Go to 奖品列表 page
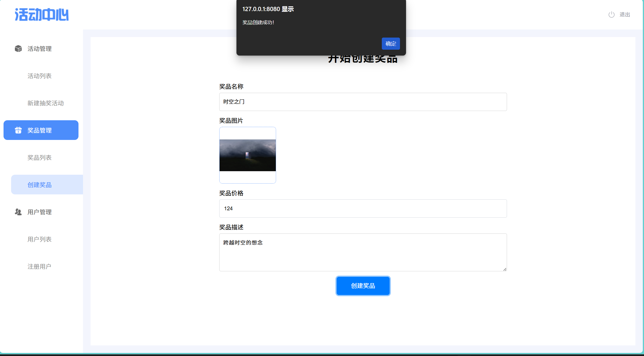Image resolution: width=644 pixels, height=356 pixels. [x=40, y=158]
